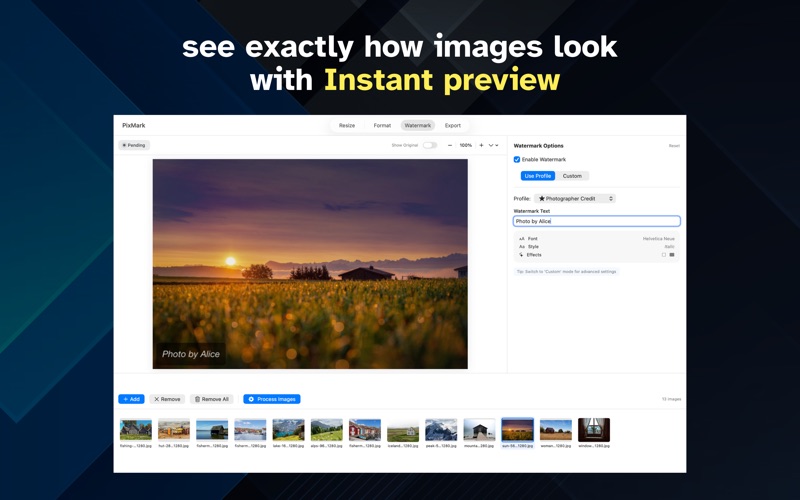The width and height of the screenshot is (800, 500).
Task: Open the Photographer Credit profile dropdown
Action: tap(575, 198)
